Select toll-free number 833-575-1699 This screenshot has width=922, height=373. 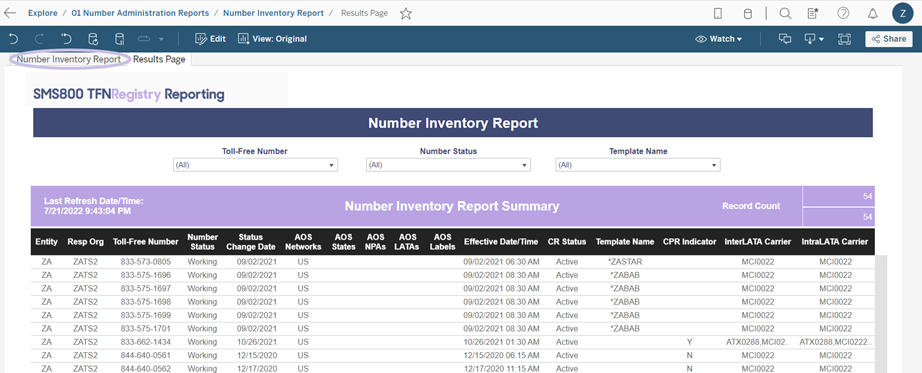click(145, 315)
